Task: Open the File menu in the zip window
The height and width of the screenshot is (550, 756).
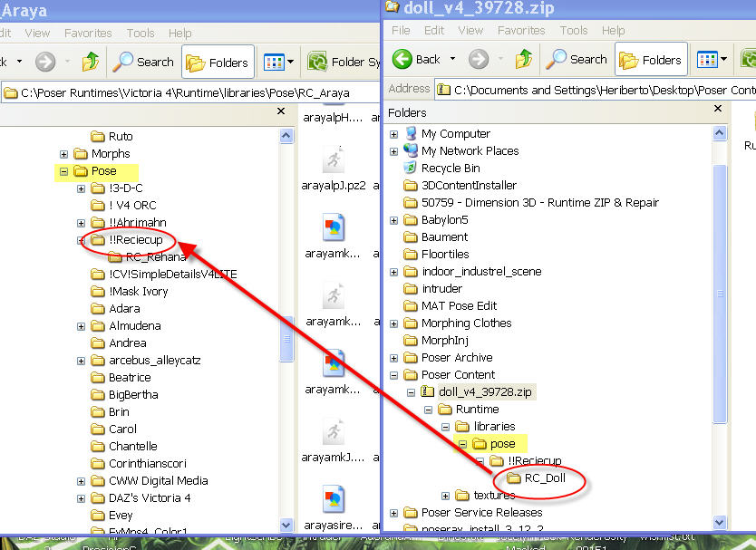Action: coord(401,31)
